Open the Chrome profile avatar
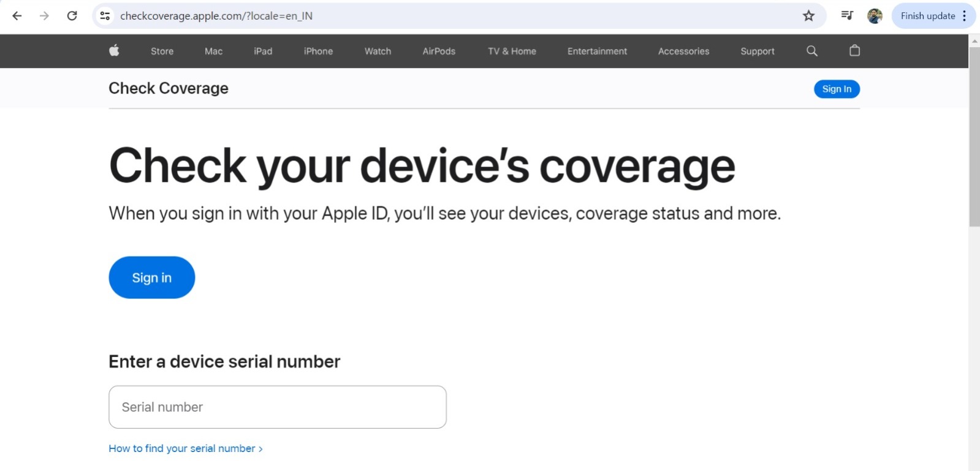The height and width of the screenshot is (471, 980). pos(875,16)
